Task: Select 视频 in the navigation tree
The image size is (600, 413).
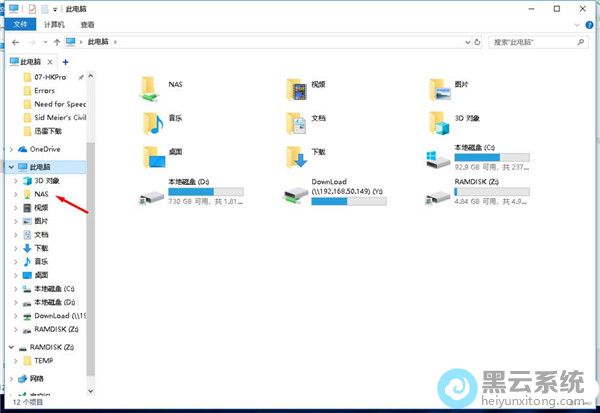Action: click(x=41, y=208)
